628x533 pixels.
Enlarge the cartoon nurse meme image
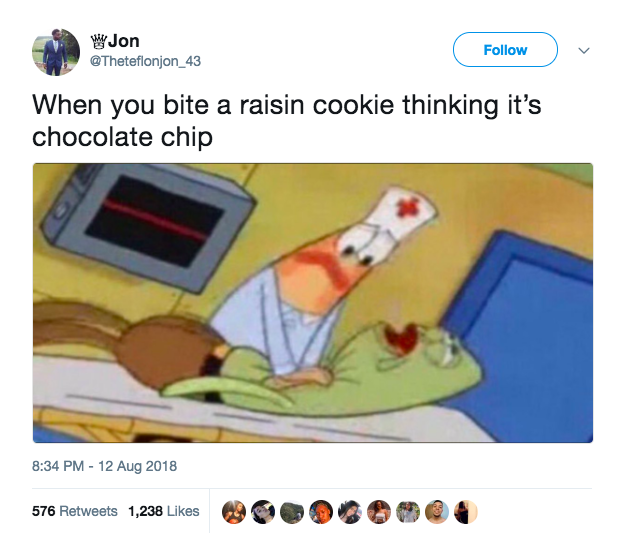coord(313,303)
